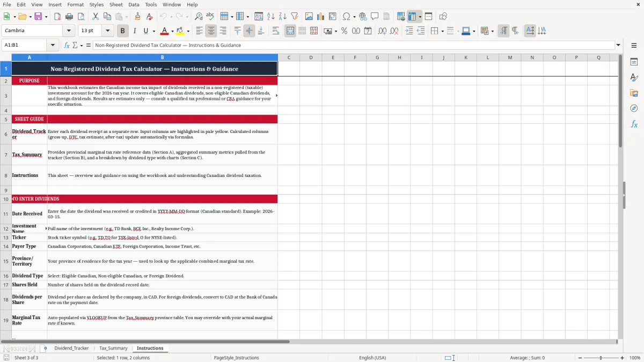Toggle Merge and Center Cells
Image resolution: width=644 pixels, height=362 pixels.
(x=290, y=31)
